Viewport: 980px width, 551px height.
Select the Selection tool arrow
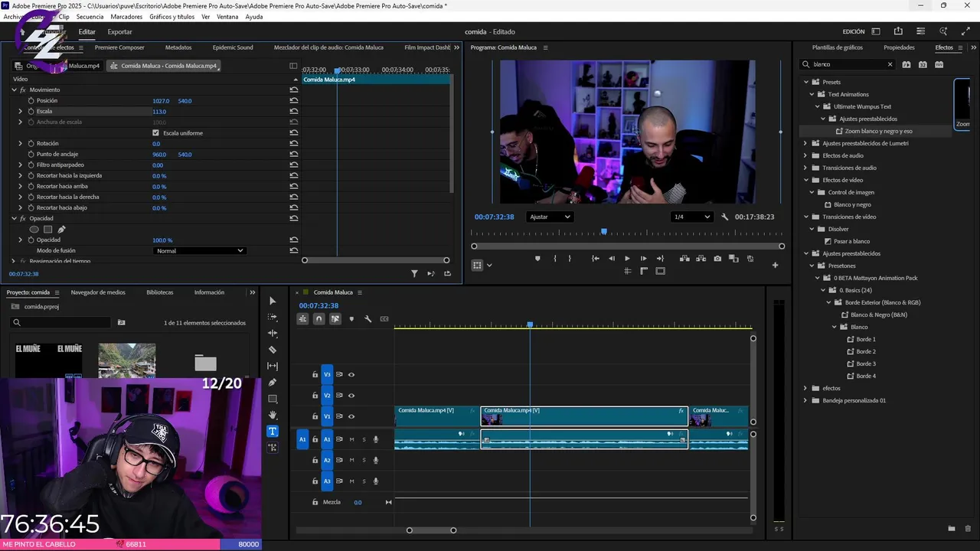click(273, 301)
